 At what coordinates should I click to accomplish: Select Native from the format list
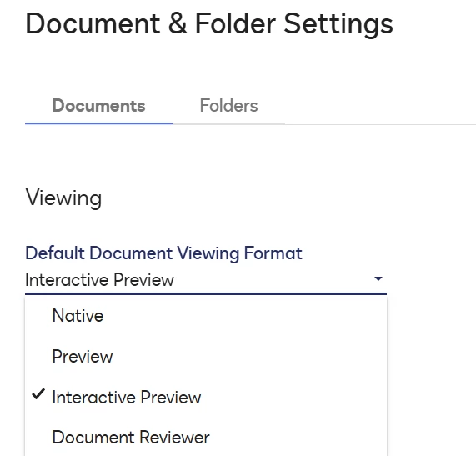(206, 316)
